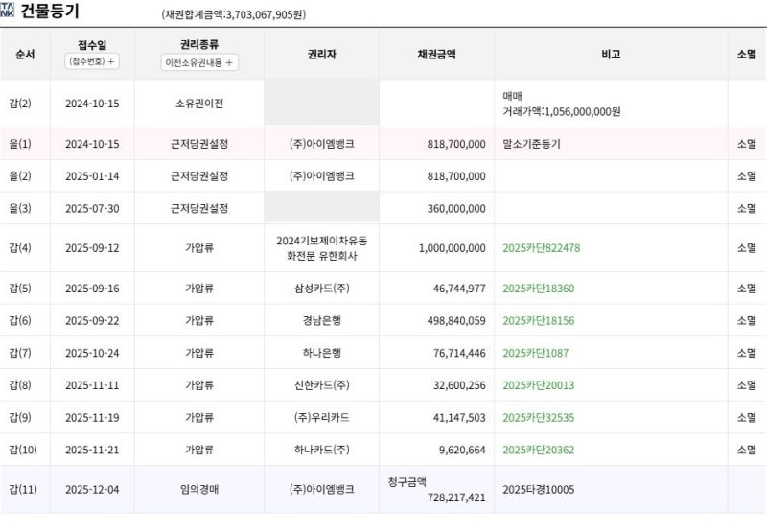The image size is (767, 532).
Task: Select date 2025-12-04
Action: [x=92, y=489]
